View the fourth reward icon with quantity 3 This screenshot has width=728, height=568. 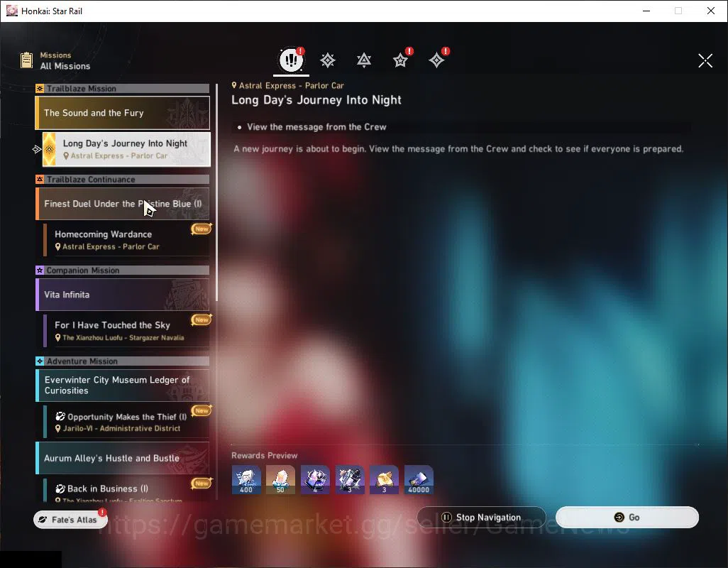pos(350,480)
